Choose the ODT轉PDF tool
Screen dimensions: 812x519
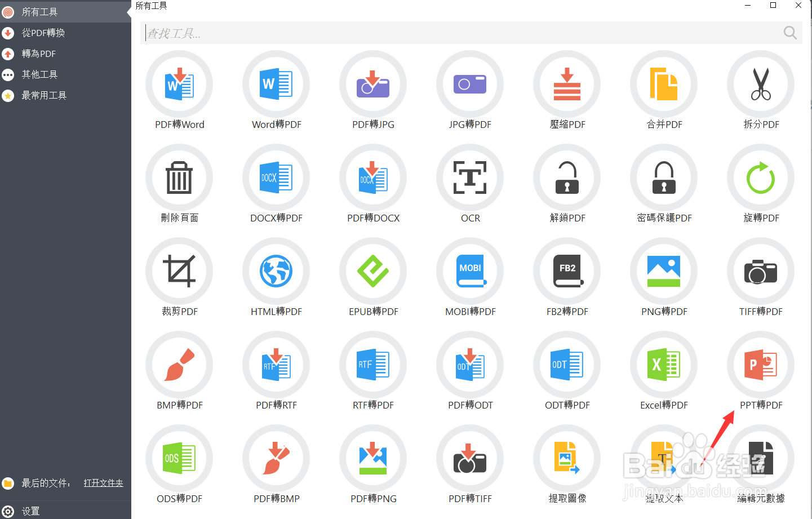click(x=567, y=365)
